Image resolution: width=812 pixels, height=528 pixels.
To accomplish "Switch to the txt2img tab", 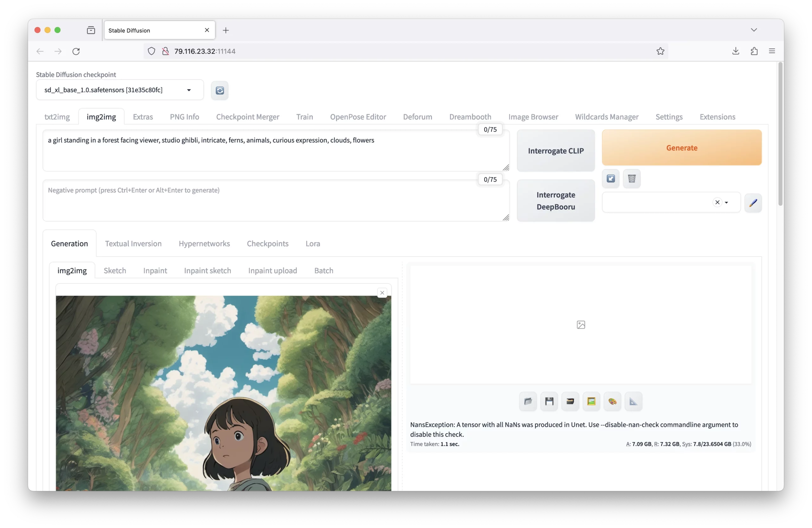I will click(57, 117).
